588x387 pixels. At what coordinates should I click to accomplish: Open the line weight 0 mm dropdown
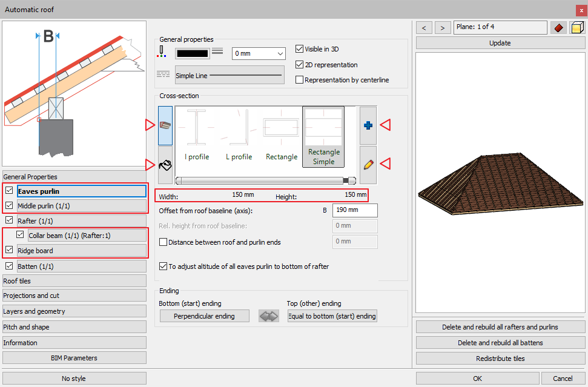coord(259,53)
